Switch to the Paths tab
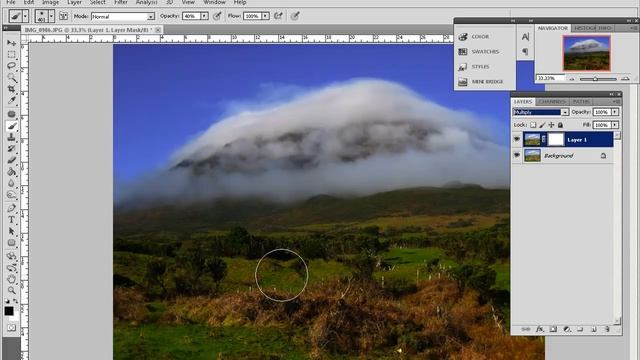Viewport: 640px width, 360px height. 581,101
